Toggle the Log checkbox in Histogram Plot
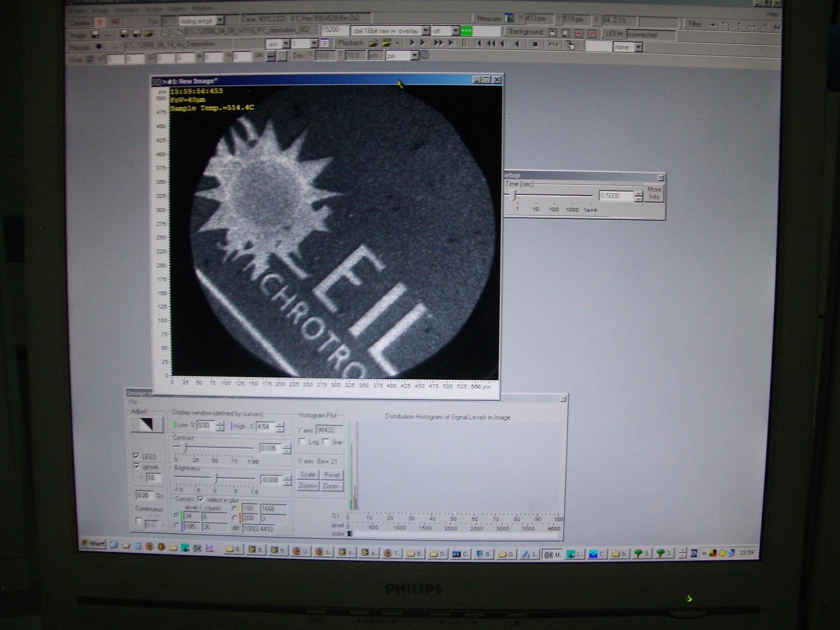This screenshot has width=840, height=630. 302,441
